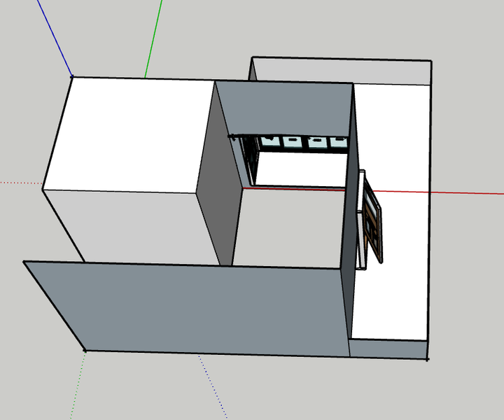
Task: Select the small blue-gray strip at the bottom right
Action: point(388,349)
